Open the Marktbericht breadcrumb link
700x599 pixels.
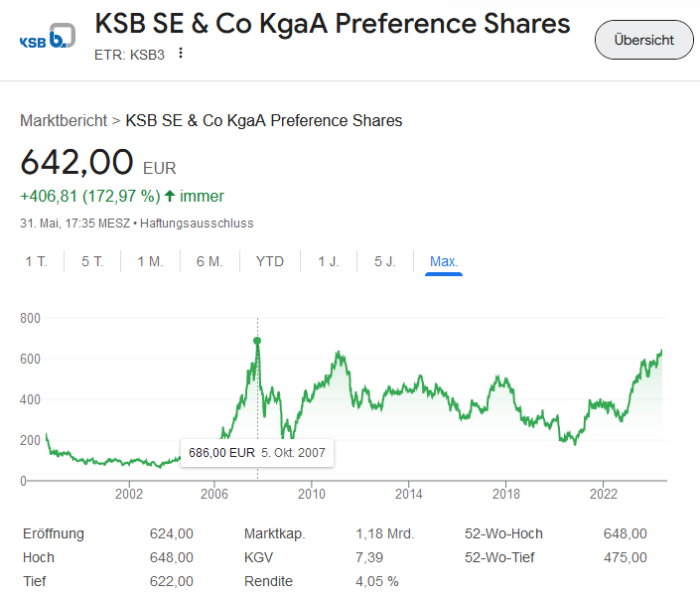click(64, 120)
